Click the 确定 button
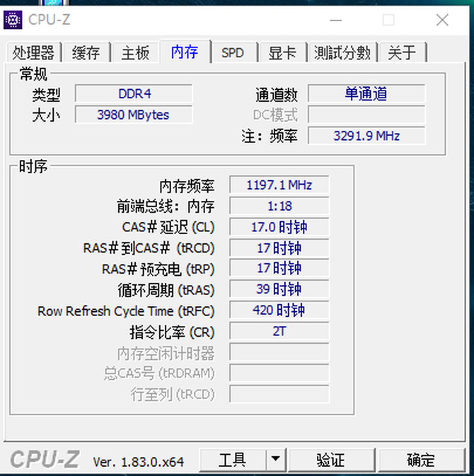This screenshot has width=474, height=476. click(x=421, y=460)
